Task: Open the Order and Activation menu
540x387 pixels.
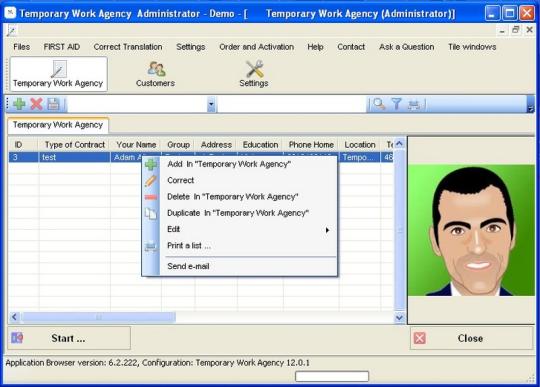Action: (257, 47)
